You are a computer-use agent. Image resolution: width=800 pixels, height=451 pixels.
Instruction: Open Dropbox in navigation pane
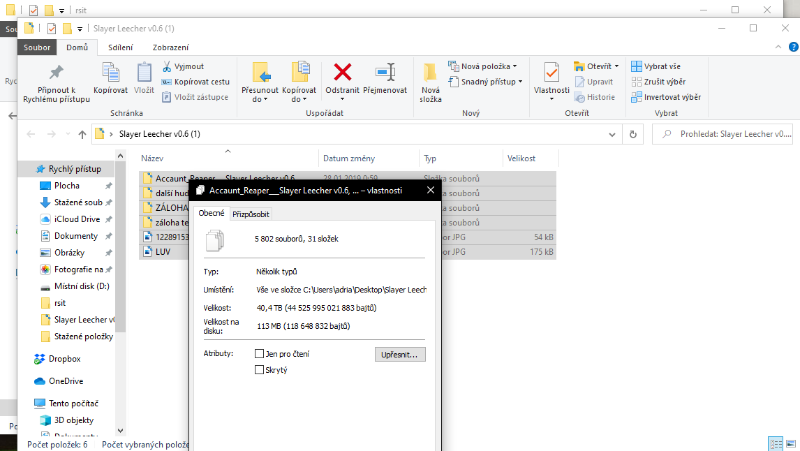pos(58,359)
